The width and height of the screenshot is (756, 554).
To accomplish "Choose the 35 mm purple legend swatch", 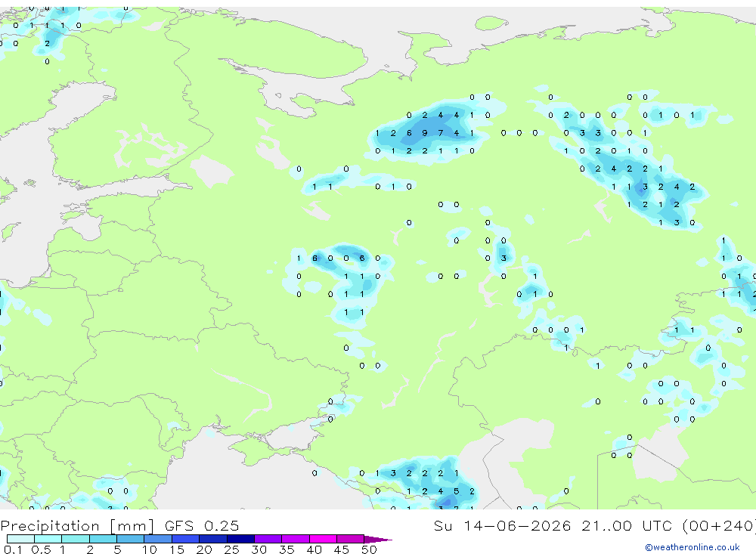I will (x=295, y=539).
